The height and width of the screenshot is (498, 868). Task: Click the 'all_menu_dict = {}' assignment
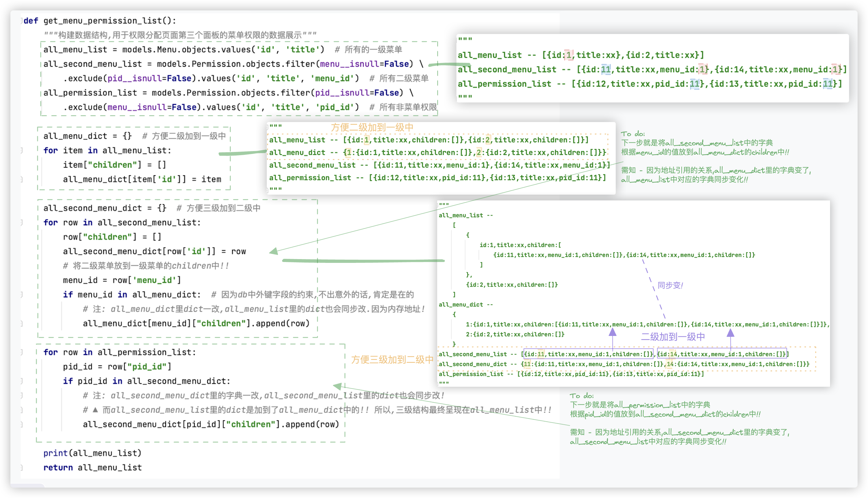coord(87,136)
